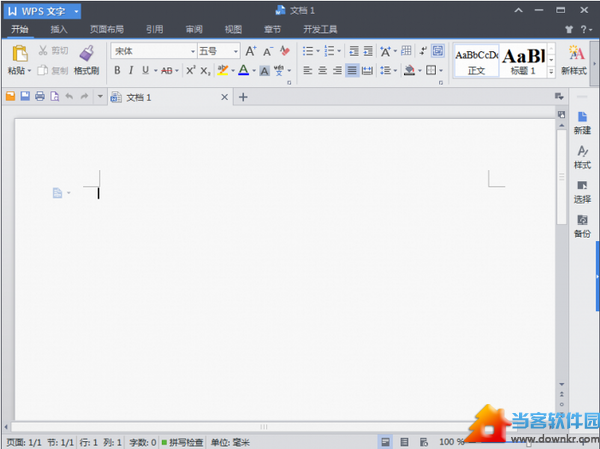Select the Format Painter brush
This screenshot has width=600, height=449.
click(86, 53)
